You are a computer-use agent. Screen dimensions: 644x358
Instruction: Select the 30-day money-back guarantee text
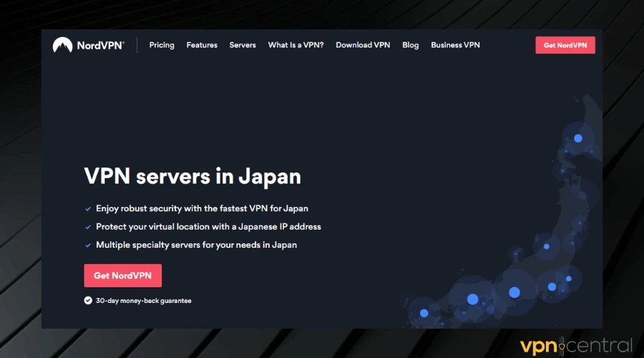(143, 301)
